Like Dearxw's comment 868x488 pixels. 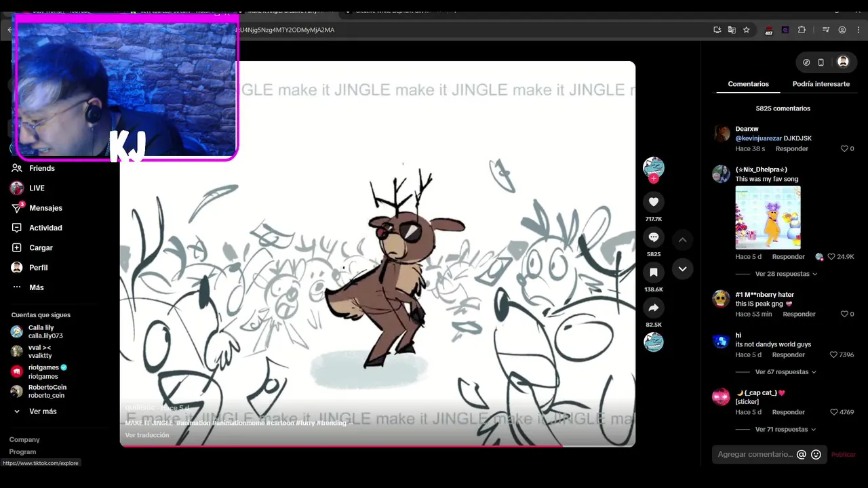[x=844, y=148]
